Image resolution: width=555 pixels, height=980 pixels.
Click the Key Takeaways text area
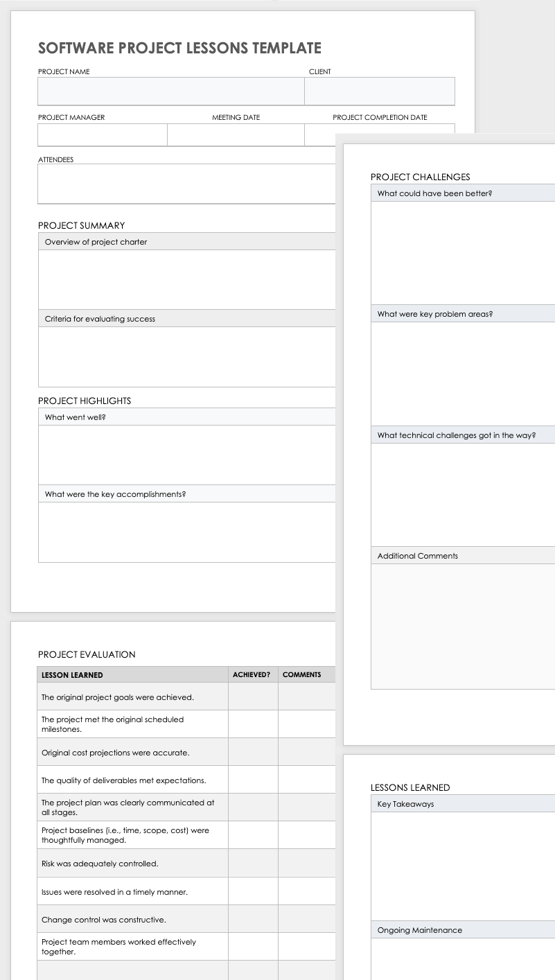[462, 866]
